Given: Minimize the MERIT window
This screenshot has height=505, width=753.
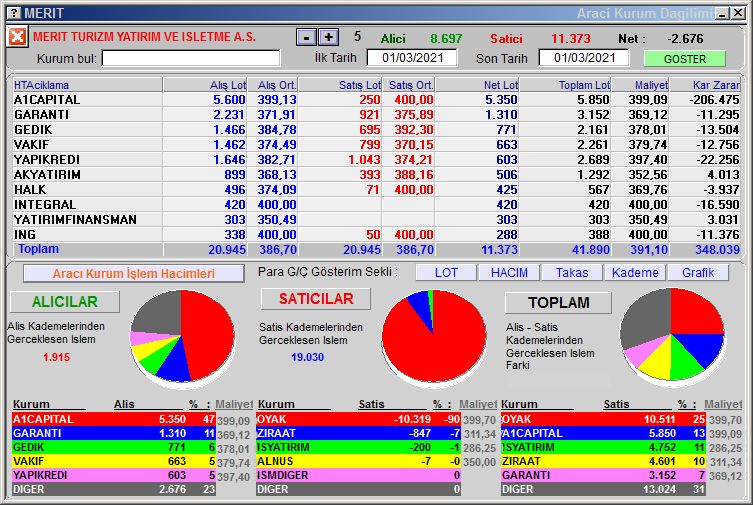Looking at the screenshot, I should click(x=722, y=13).
